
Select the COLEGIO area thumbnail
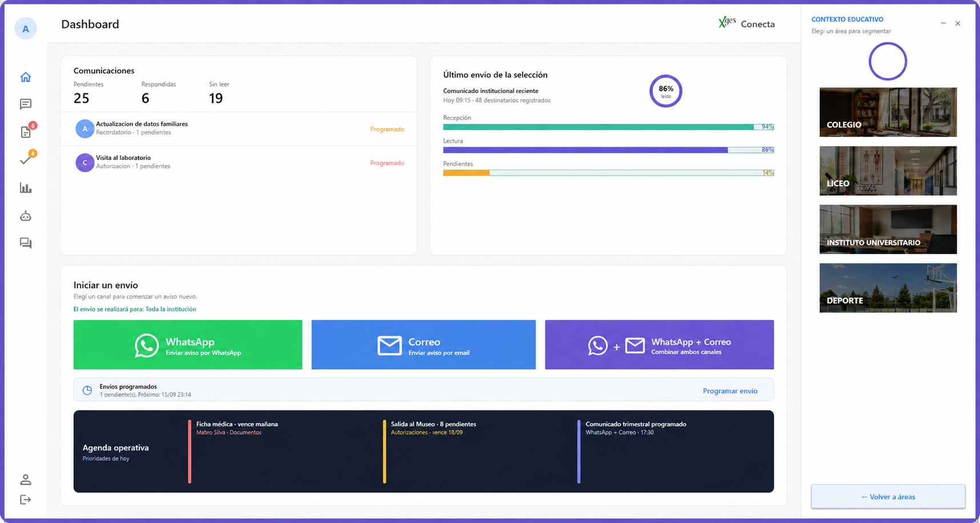[x=888, y=112]
